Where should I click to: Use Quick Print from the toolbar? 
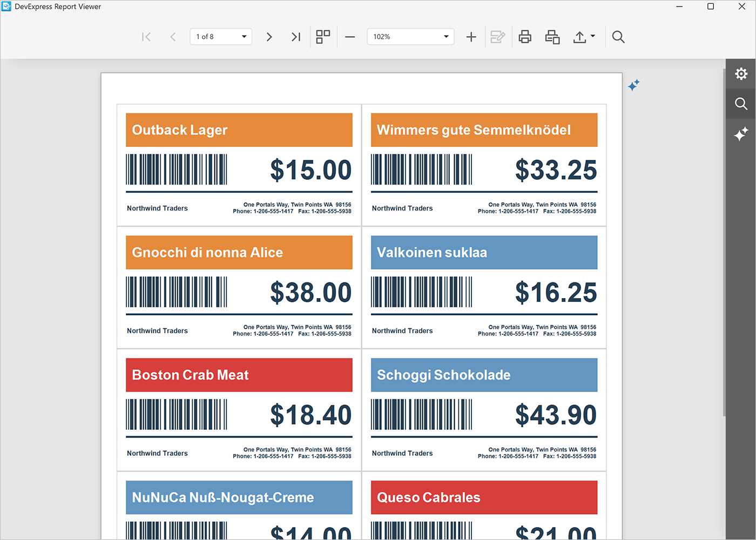point(552,37)
